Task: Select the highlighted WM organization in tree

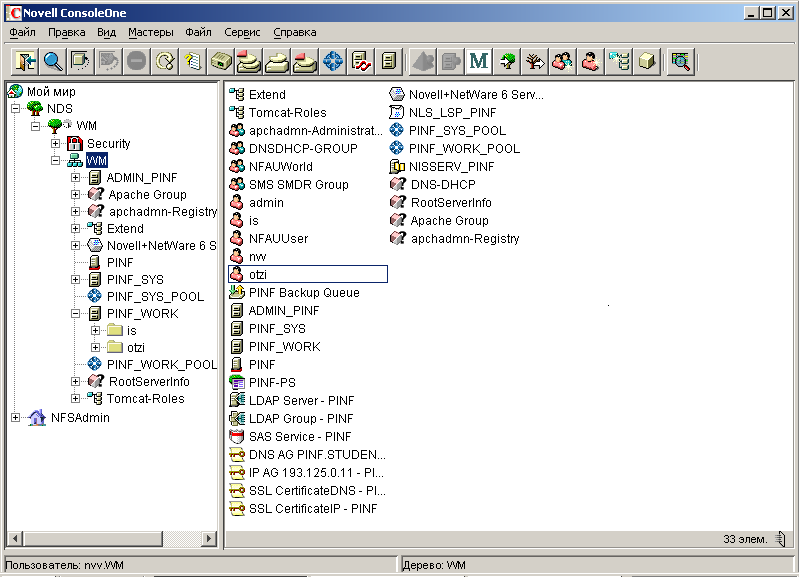Action: click(x=96, y=161)
